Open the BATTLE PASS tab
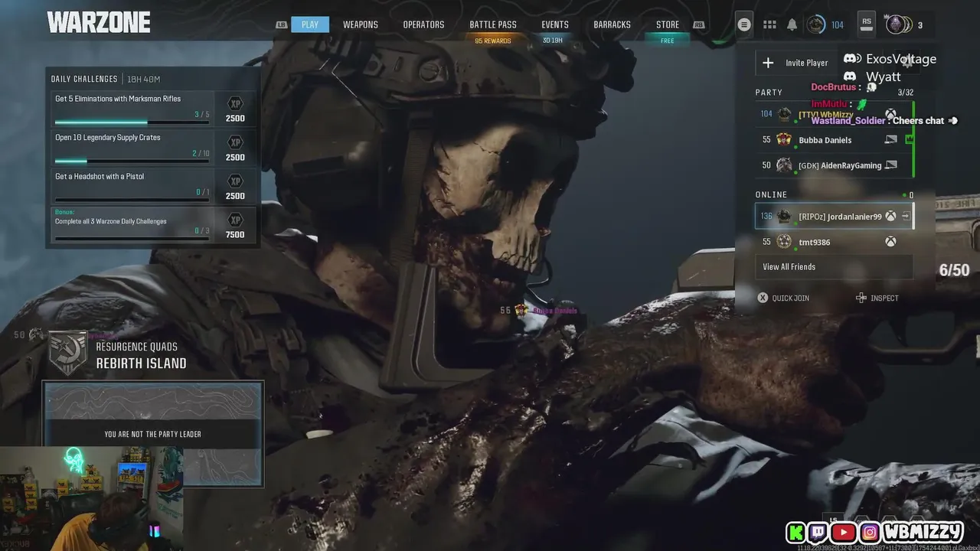 (493, 24)
